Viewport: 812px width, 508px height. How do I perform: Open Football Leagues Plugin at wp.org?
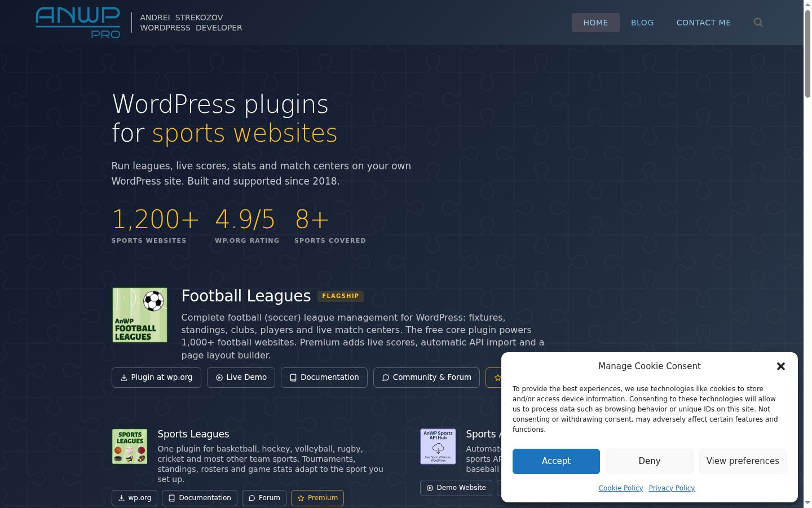point(156,378)
